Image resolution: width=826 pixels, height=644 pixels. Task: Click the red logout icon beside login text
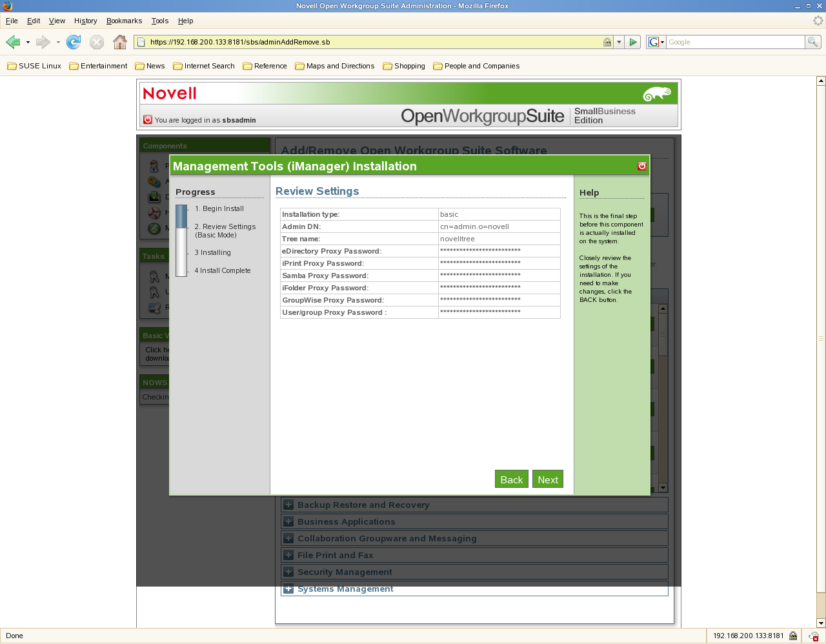148,119
